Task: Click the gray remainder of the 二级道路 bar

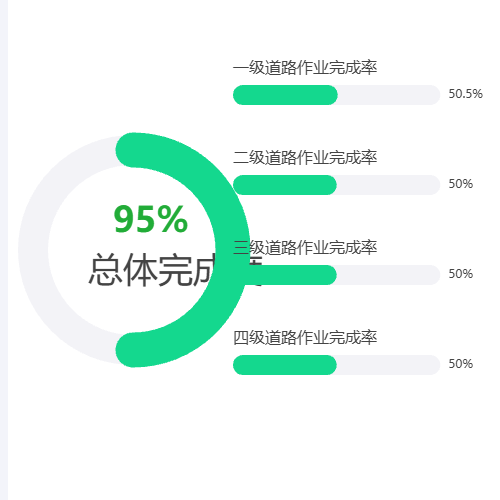Action: coord(389,185)
